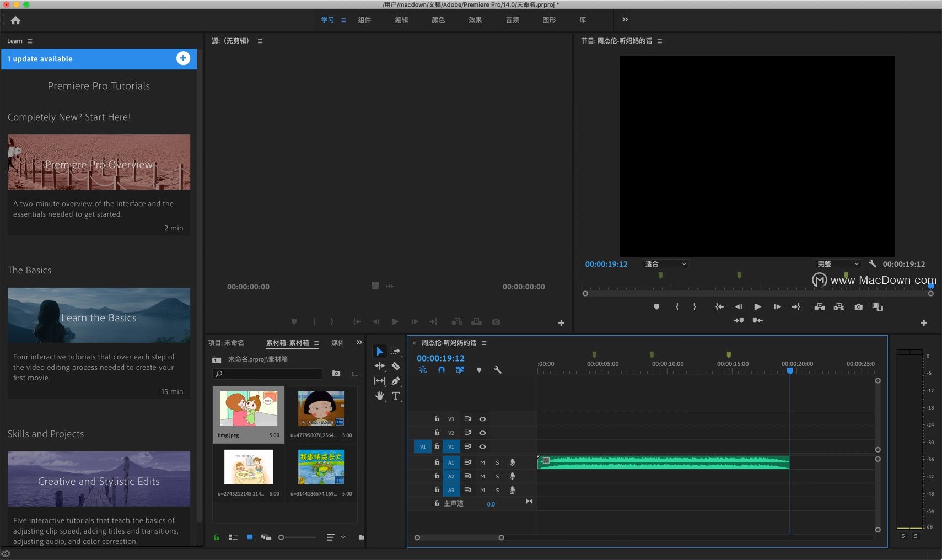
Task: Toggle linked selection in timeline
Action: coord(460,370)
